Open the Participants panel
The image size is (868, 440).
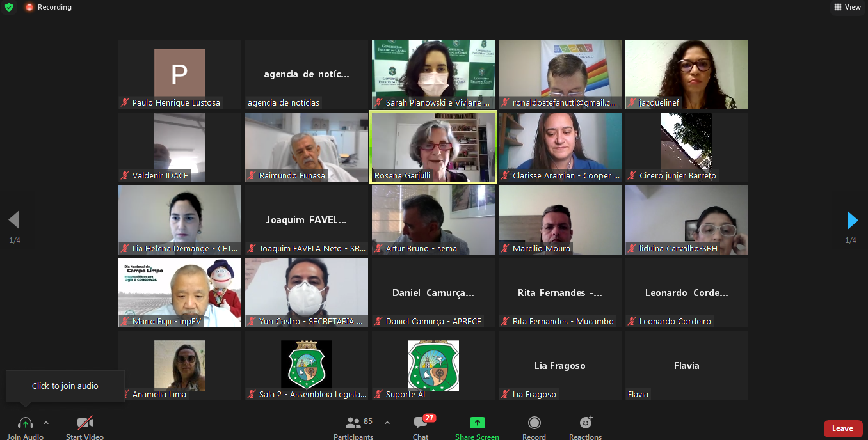click(353, 424)
